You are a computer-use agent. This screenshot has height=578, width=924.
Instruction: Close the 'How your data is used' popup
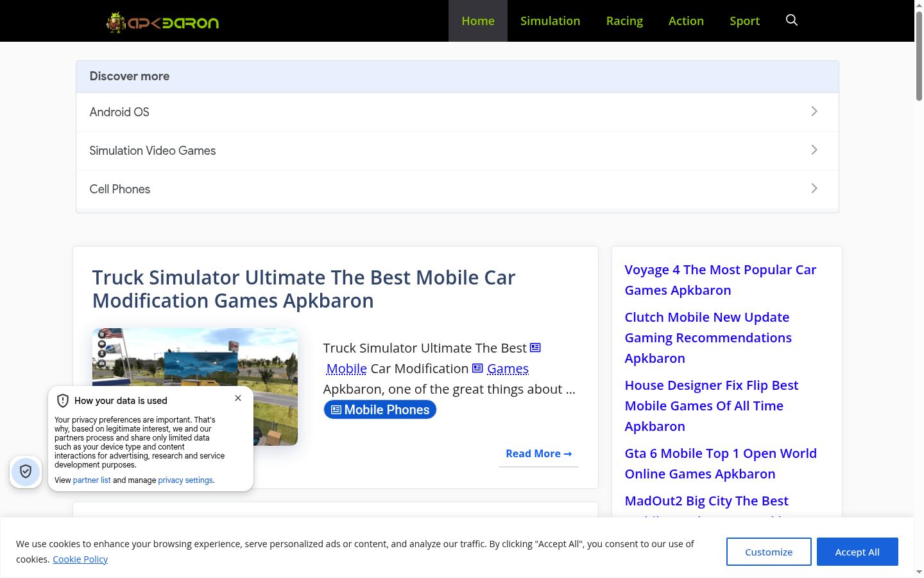[238, 398]
